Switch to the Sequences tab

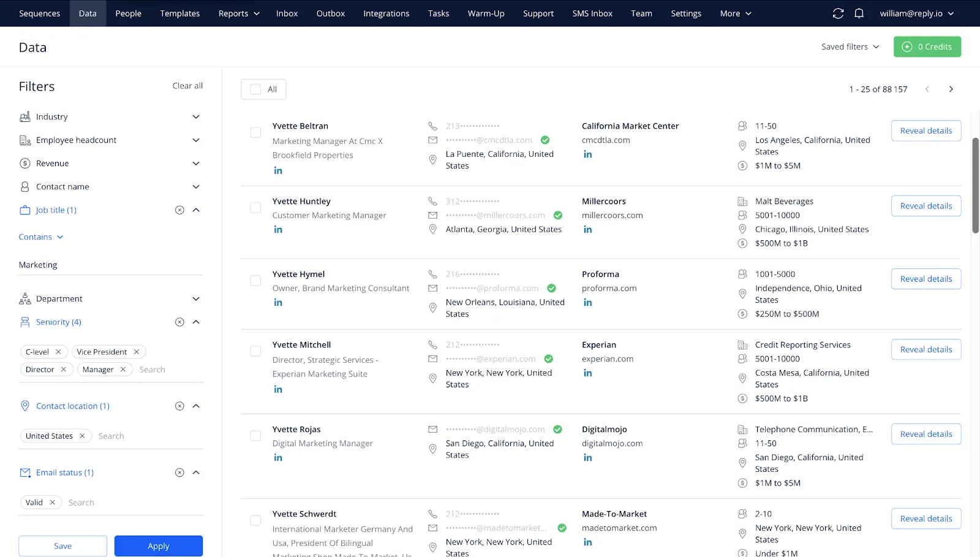(x=40, y=13)
